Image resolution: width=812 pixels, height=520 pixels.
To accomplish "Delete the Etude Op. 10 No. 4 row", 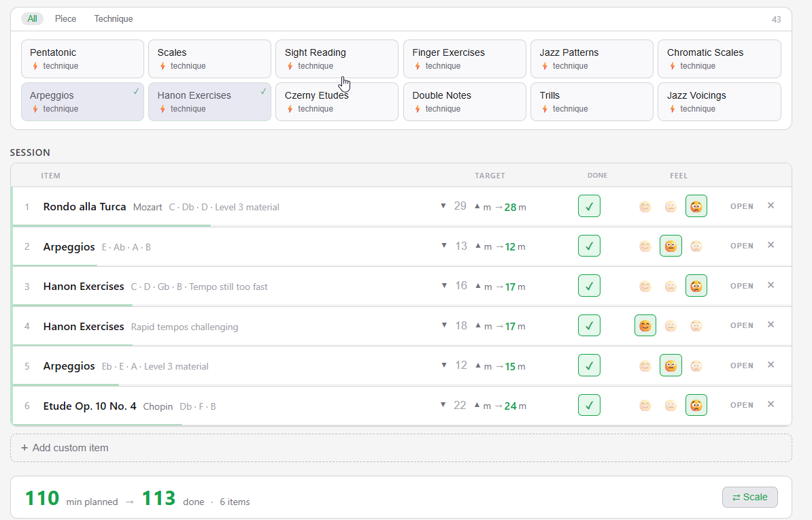I will coord(771,405).
